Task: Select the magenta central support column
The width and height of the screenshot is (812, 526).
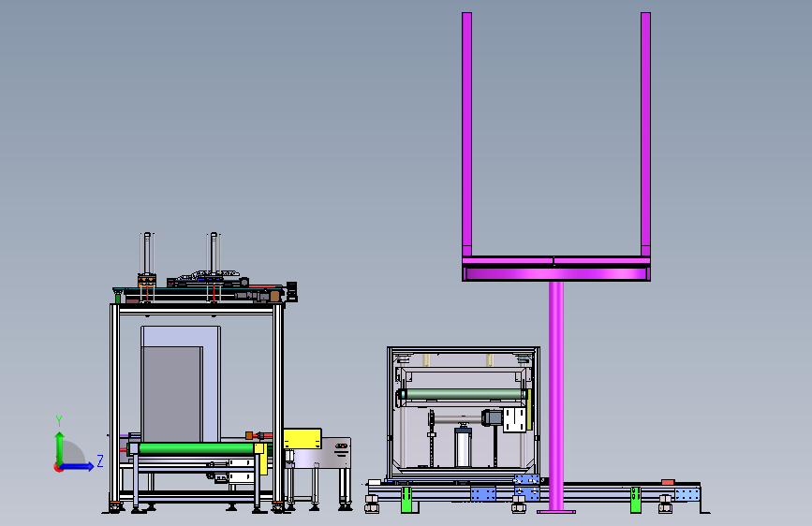Action: [x=556, y=396]
